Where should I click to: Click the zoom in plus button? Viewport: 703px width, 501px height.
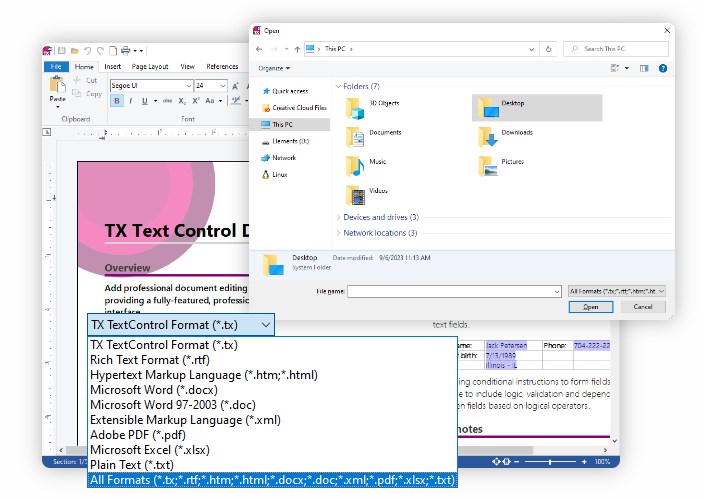(584, 462)
